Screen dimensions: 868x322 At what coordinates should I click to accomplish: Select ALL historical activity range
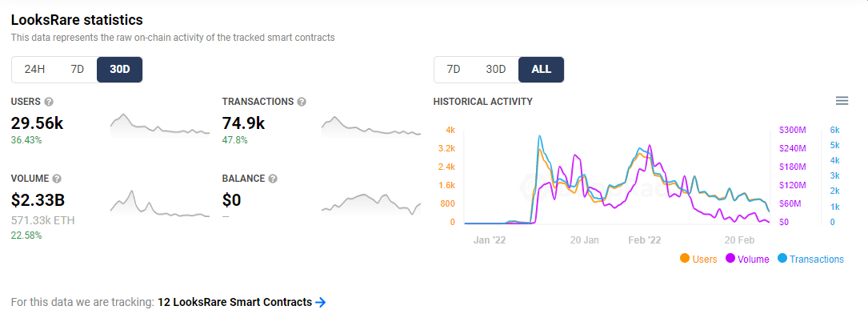coord(541,69)
